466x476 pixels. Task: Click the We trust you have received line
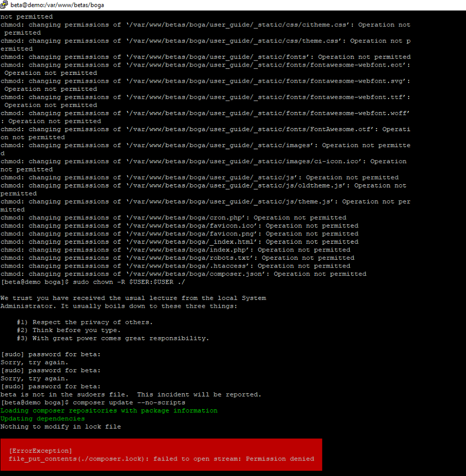point(133,298)
